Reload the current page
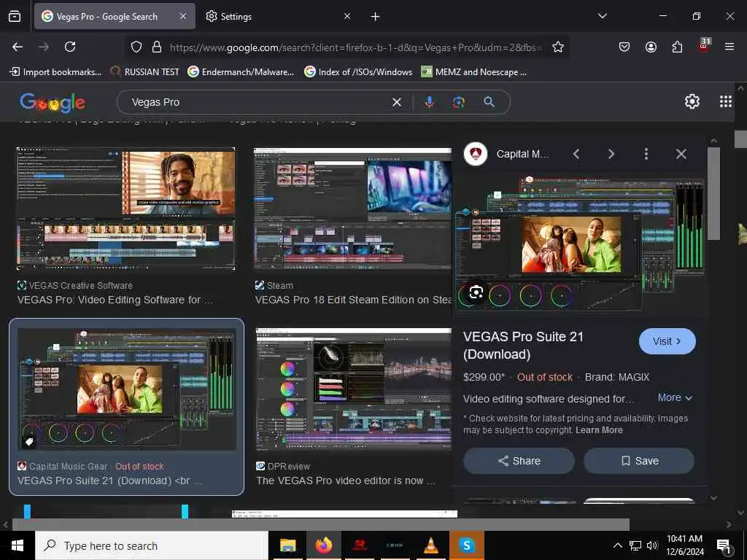The image size is (747, 560). point(70,47)
